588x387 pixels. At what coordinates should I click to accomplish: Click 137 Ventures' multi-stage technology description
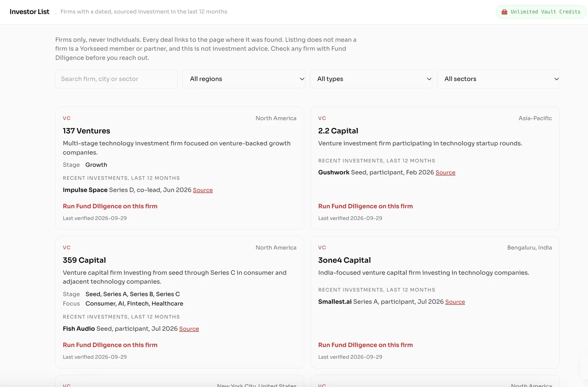pos(177,148)
